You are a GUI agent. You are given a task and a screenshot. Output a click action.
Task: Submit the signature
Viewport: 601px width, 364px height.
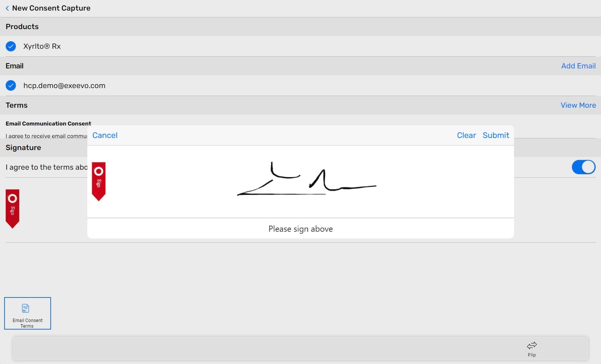tap(496, 135)
